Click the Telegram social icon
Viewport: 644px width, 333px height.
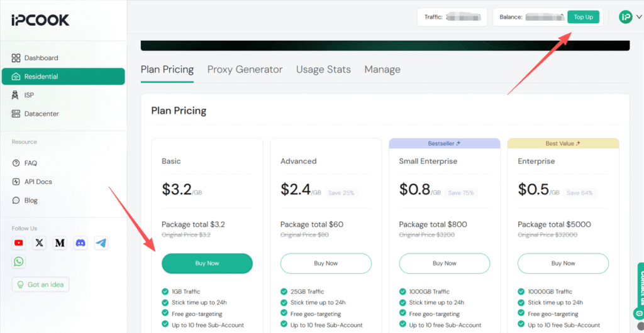click(101, 243)
